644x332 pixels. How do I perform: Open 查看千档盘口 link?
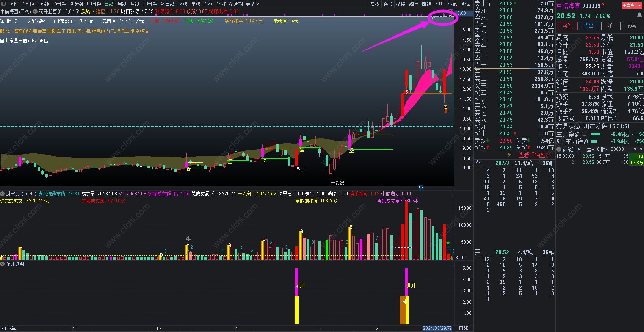(x=534, y=155)
